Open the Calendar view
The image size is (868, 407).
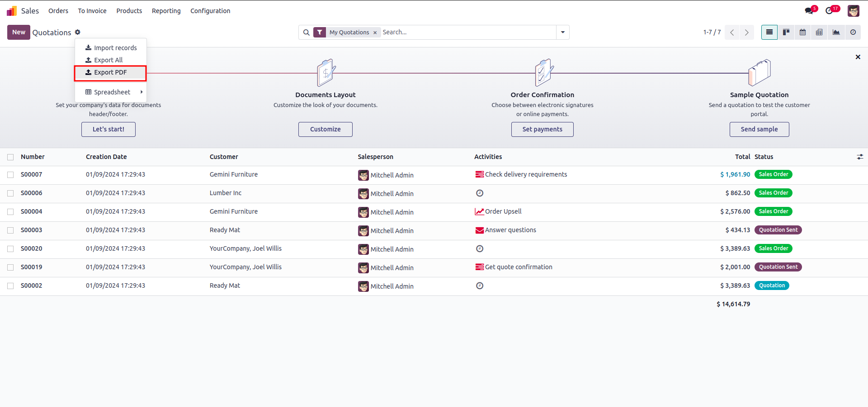coord(802,32)
